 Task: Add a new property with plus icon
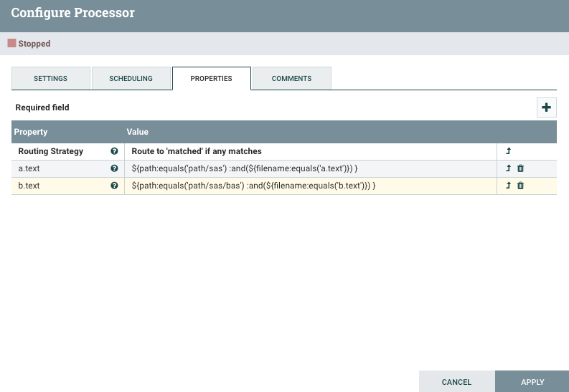pos(546,107)
